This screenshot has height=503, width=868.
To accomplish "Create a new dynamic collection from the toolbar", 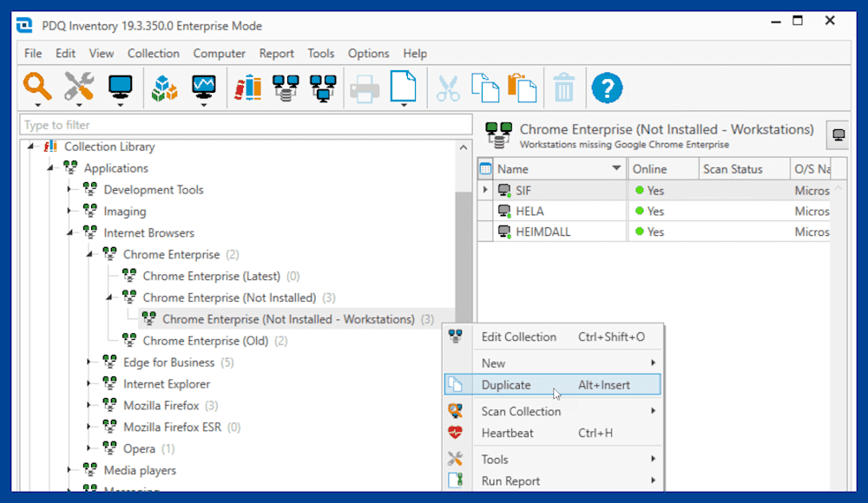I will pyautogui.click(x=288, y=87).
